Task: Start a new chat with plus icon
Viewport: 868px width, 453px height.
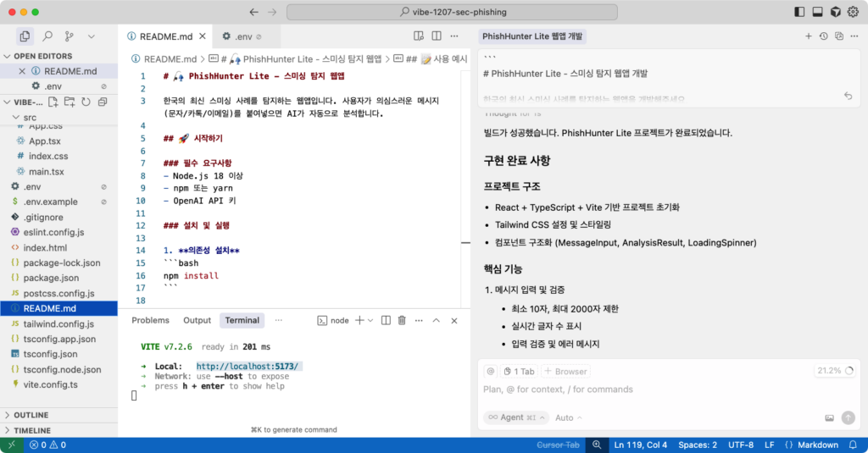Action: 809,36
